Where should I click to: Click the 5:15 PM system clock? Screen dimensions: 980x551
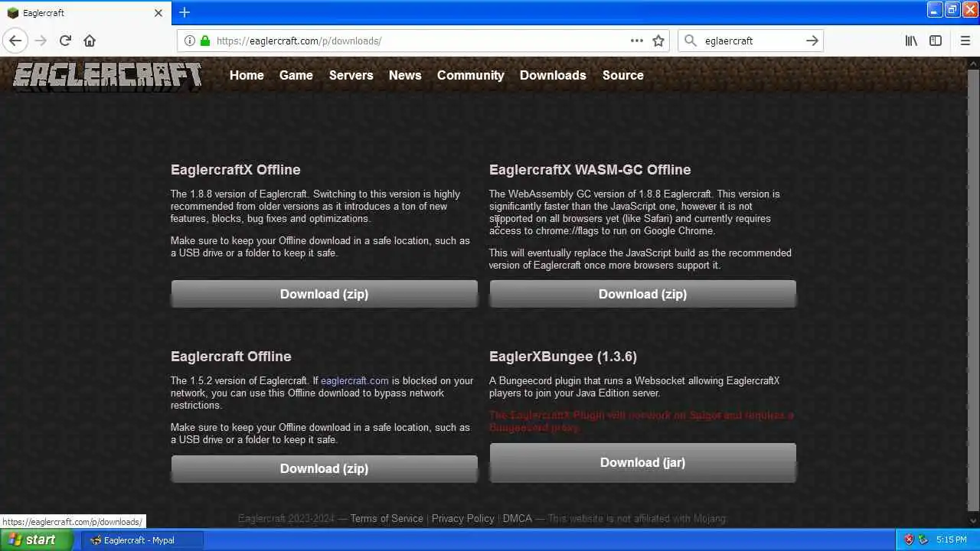(x=952, y=540)
